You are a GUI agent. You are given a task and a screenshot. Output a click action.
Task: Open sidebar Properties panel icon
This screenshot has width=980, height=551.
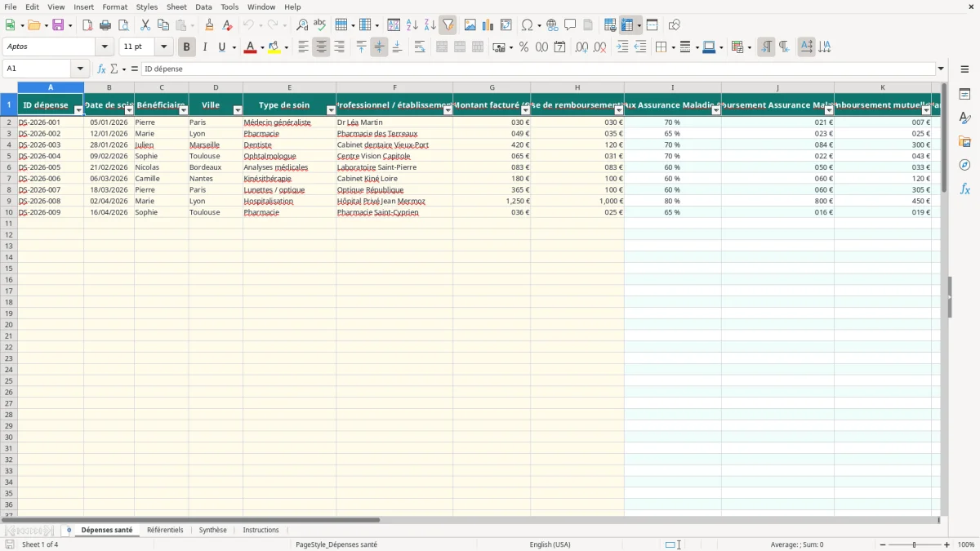click(x=964, y=95)
